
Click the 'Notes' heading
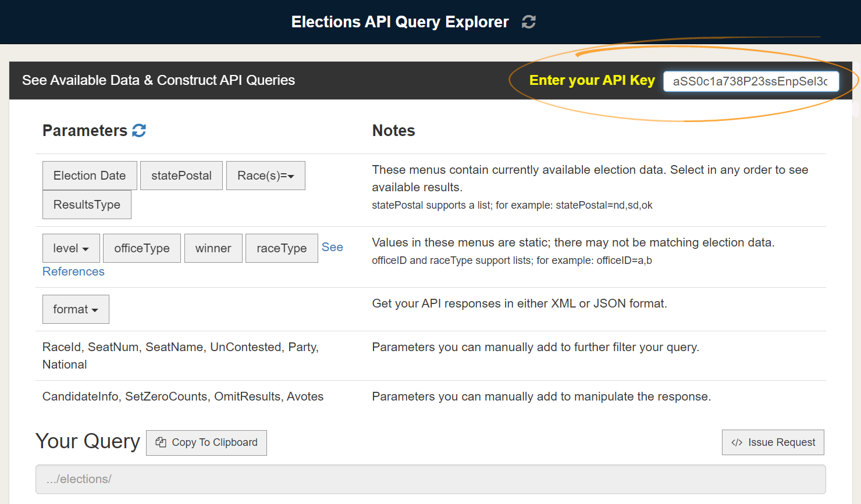[393, 131]
